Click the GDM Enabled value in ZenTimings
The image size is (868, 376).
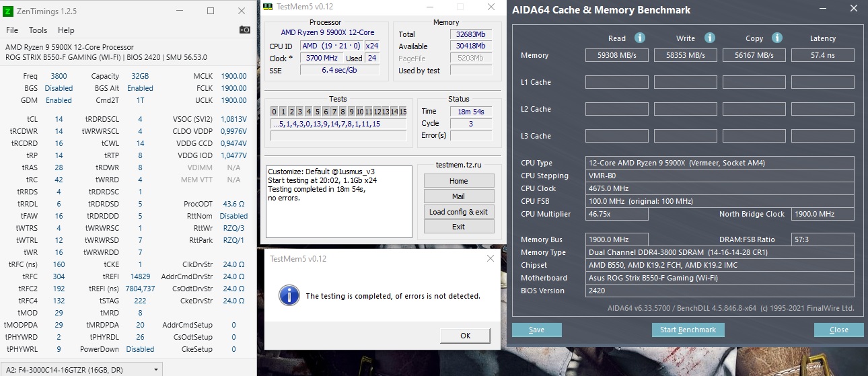click(x=59, y=100)
